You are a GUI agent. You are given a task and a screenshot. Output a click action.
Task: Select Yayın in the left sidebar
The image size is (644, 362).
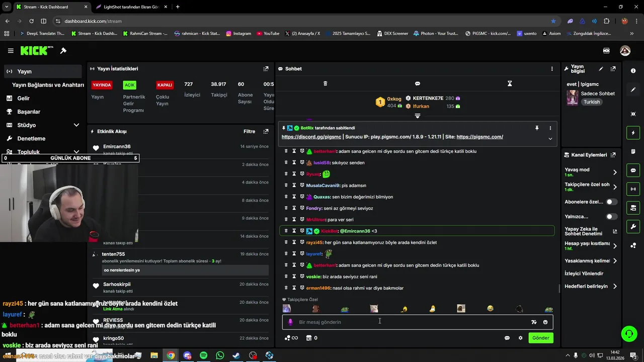point(42,71)
